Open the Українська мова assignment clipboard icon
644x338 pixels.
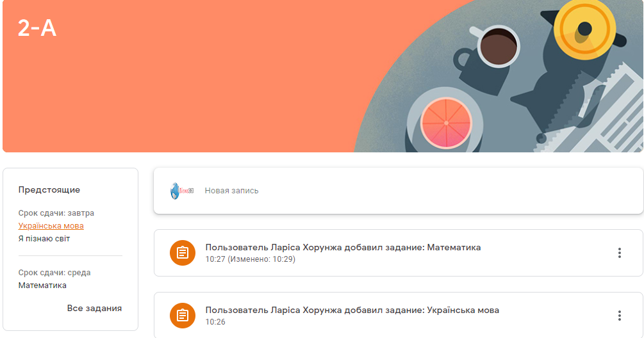tap(183, 316)
